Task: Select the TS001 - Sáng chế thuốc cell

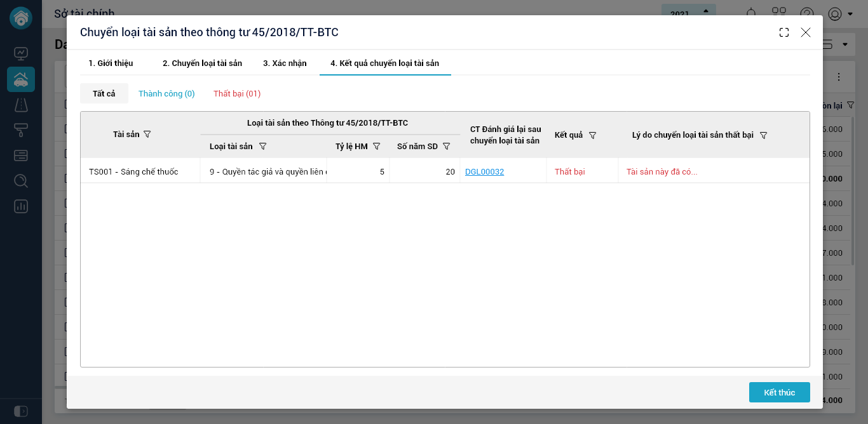Action: pyautogui.click(x=140, y=171)
